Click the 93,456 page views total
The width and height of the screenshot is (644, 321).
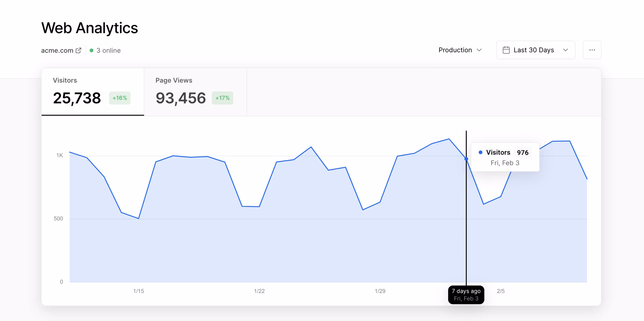(180, 98)
